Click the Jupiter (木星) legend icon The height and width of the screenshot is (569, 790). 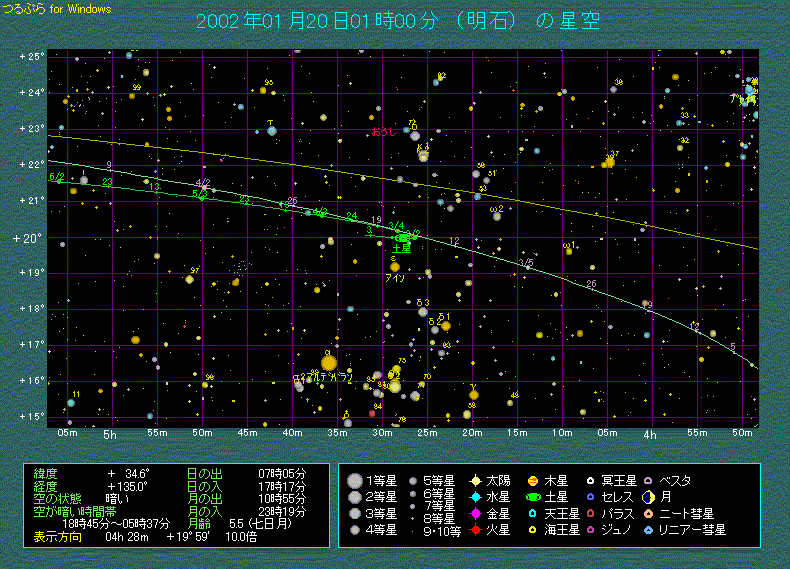tap(534, 480)
